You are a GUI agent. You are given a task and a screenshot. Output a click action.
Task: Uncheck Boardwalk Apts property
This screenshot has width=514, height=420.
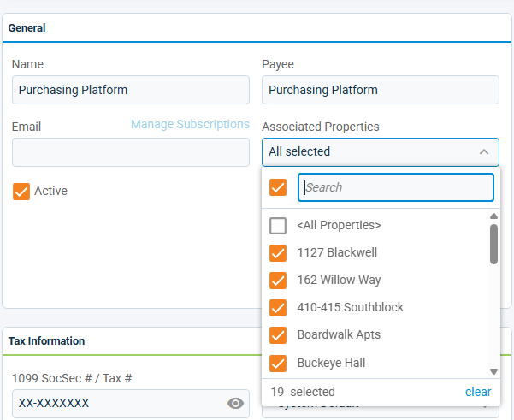[x=278, y=335]
